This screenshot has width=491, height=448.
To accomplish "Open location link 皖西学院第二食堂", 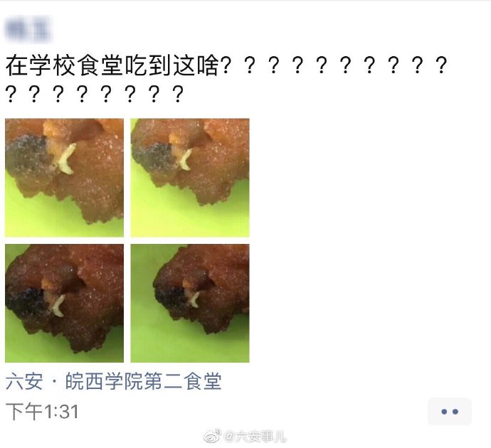I will click(x=144, y=381).
